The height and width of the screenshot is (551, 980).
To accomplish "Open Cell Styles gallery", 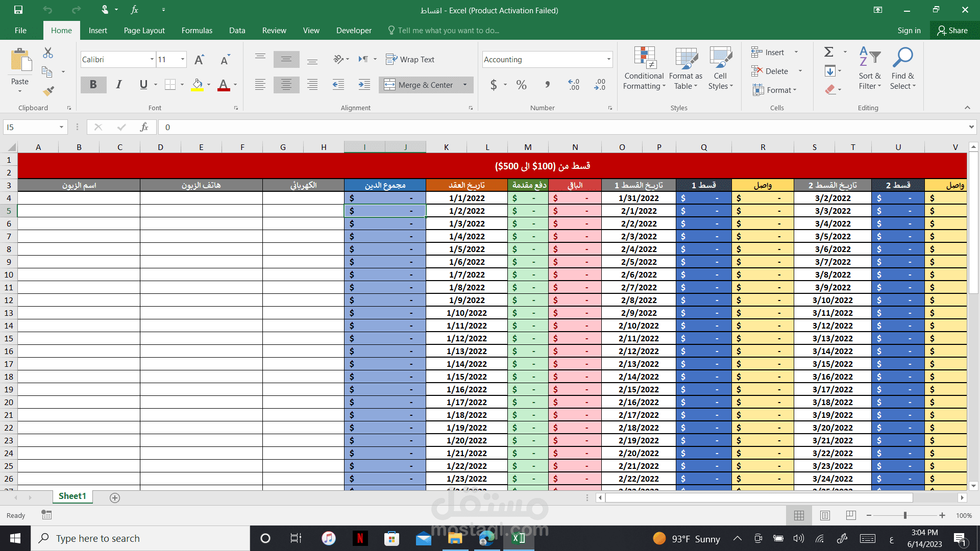I will click(x=720, y=68).
